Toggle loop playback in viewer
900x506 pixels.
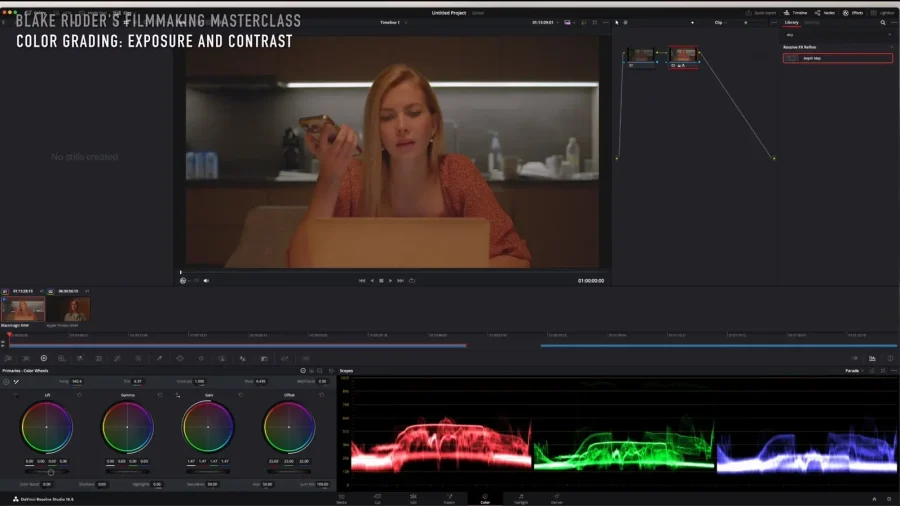[412, 281]
